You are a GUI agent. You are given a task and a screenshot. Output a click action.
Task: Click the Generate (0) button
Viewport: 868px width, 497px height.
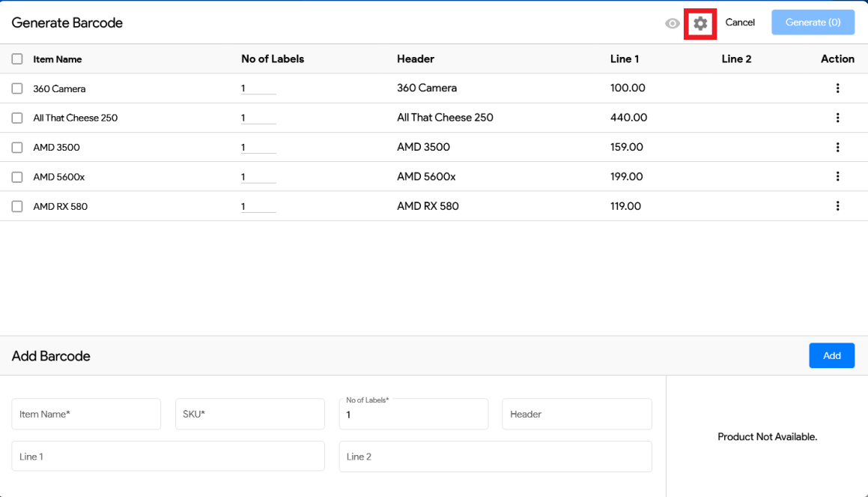pos(813,22)
